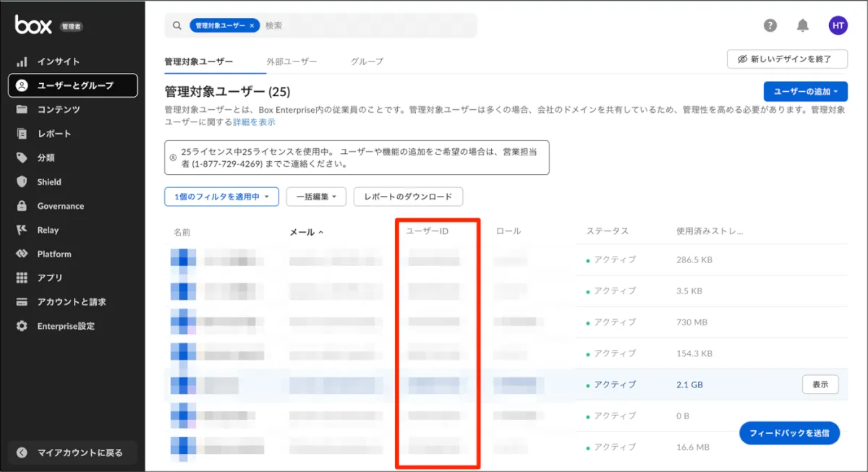Screen dimensions: 868x472
Task: Switch to the グループ tab
Action: click(x=367, y=61)
